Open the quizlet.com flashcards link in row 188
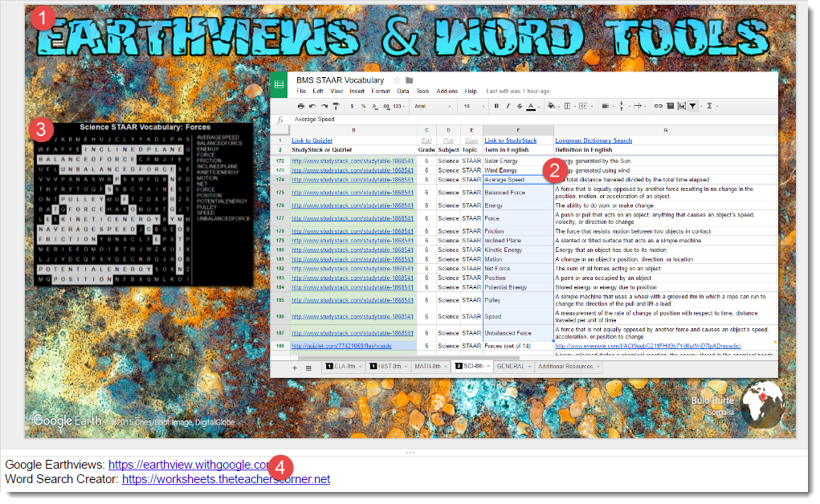The width and height of the screenshot is (820, 504). (x=341, y=346)
